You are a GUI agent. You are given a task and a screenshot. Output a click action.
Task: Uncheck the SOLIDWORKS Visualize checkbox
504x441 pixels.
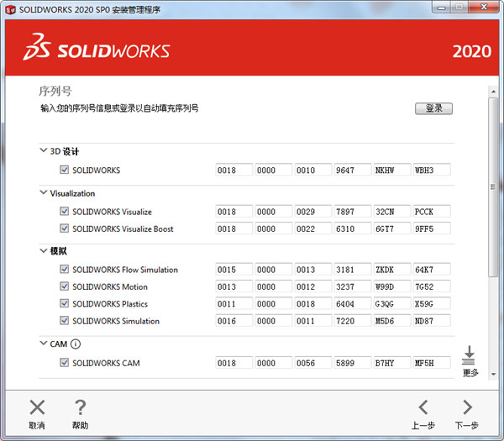pyautogui.click(x=65, y=212)
